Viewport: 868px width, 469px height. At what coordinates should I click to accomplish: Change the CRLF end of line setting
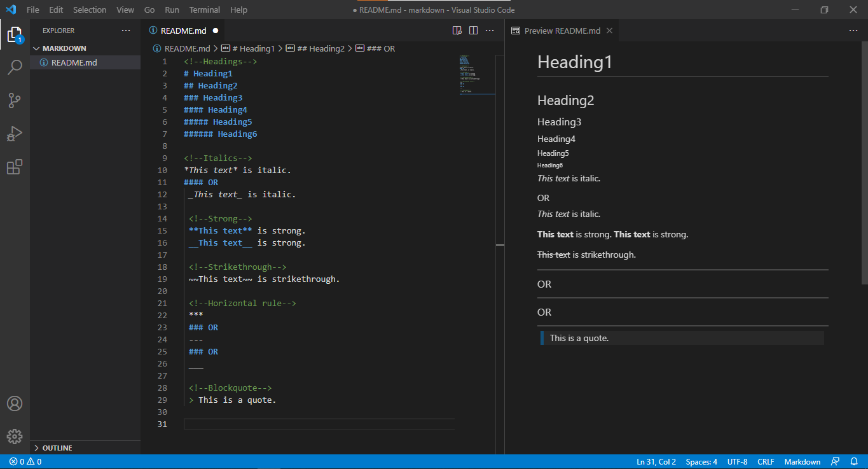tap(766, 461)
